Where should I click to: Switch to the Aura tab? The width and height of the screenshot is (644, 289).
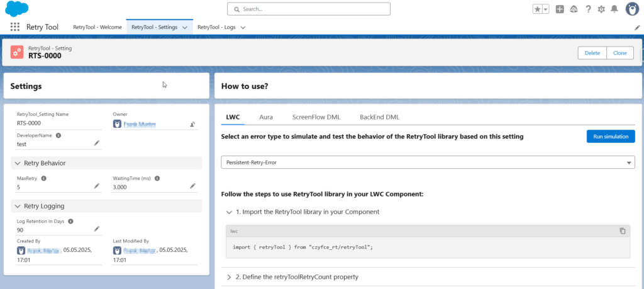[x=266, y=117]
